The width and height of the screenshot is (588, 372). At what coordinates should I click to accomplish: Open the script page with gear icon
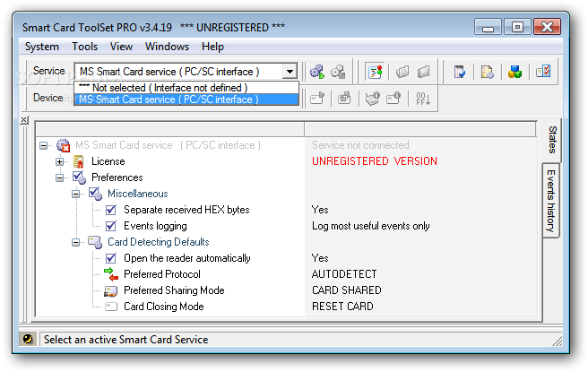click(x=487, y=71)
